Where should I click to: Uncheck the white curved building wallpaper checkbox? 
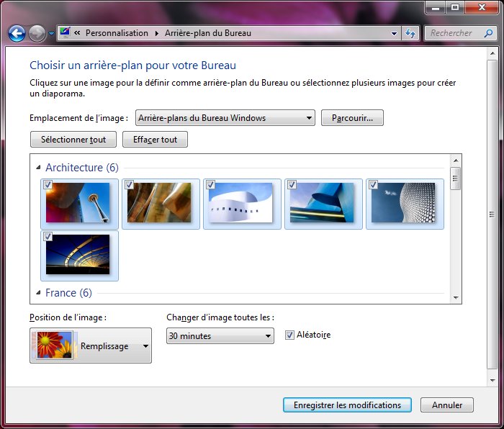210,184
